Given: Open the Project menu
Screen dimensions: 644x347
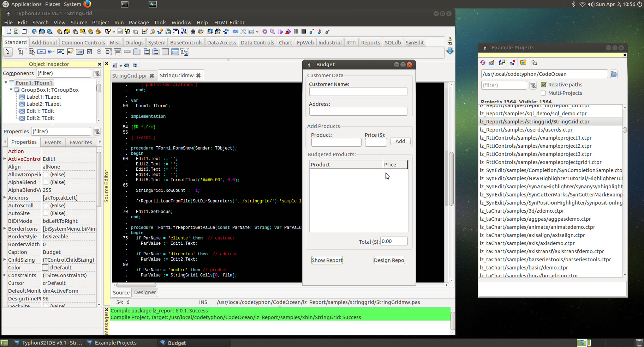Looking at the screenshot, I should 101,23.
